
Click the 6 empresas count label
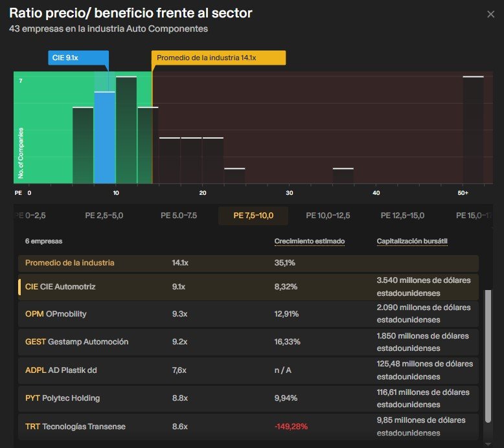[x=43, y=241]
